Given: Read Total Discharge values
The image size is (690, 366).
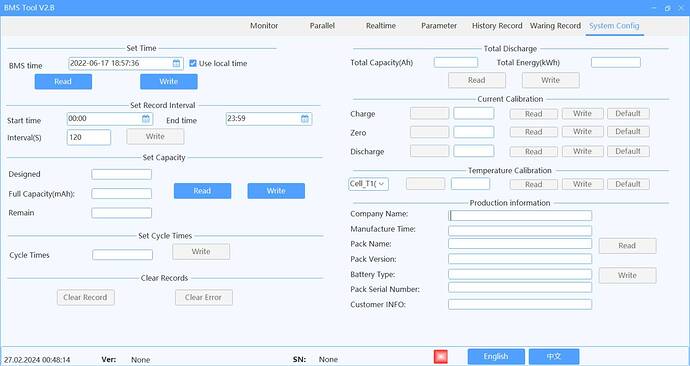Looking at the screenshot, I should point(477,81).
